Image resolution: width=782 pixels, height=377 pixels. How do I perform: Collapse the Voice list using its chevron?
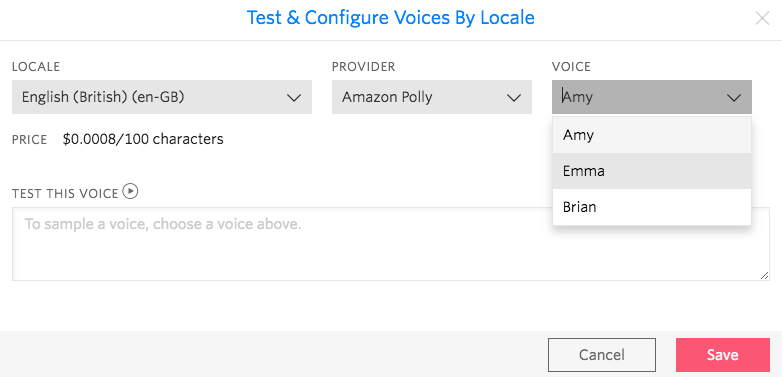(x=734, y=97)
